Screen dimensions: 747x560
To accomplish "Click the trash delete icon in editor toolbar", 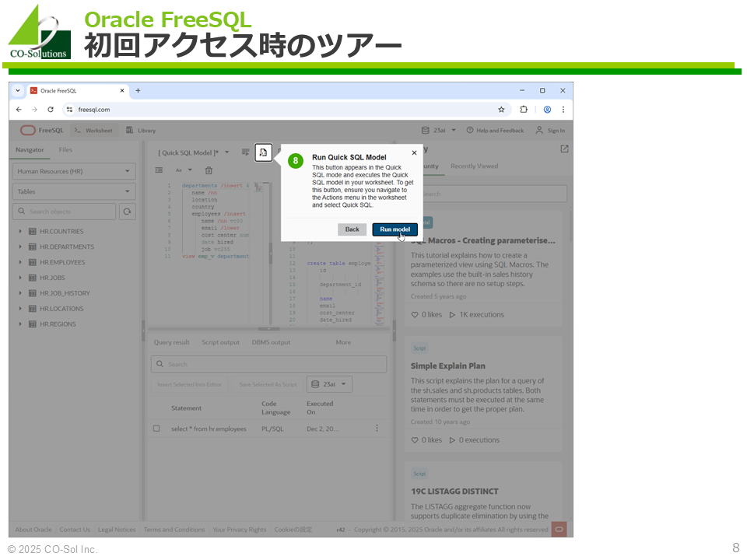I will 209,170.
